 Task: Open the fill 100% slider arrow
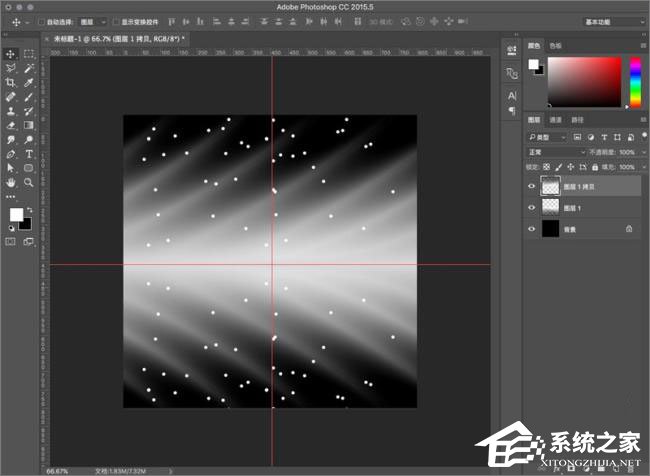point(644,167)
